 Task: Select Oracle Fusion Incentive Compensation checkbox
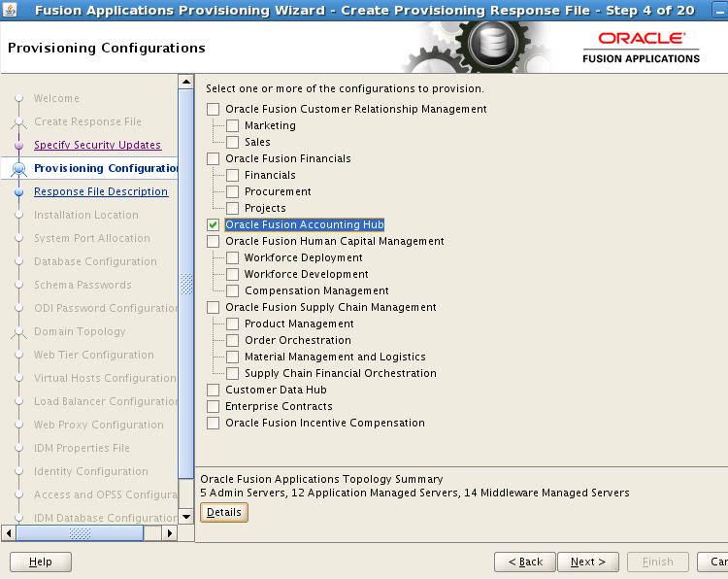pyautogui.click(x=214, y=423)
